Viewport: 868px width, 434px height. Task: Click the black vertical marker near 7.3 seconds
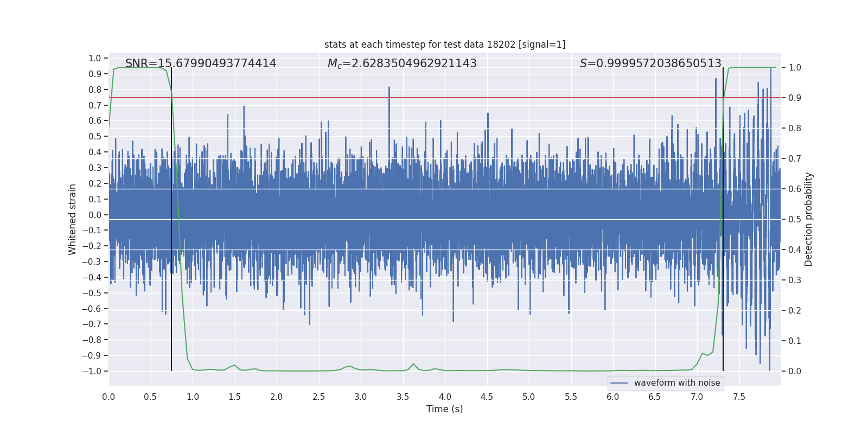point(723,219)
